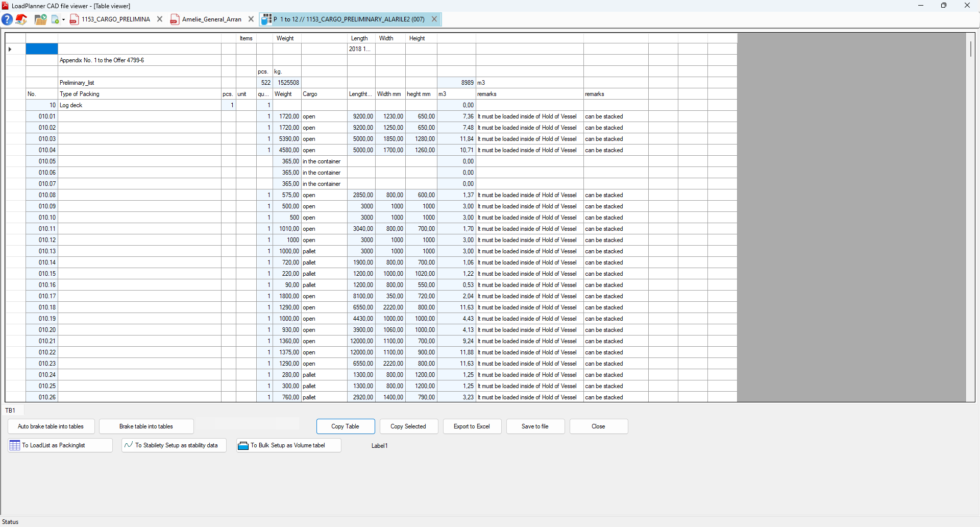This screenshot has width=980, height=527.
Task: Click the table viewer icon on the active tab
Action: click(266, 19)
